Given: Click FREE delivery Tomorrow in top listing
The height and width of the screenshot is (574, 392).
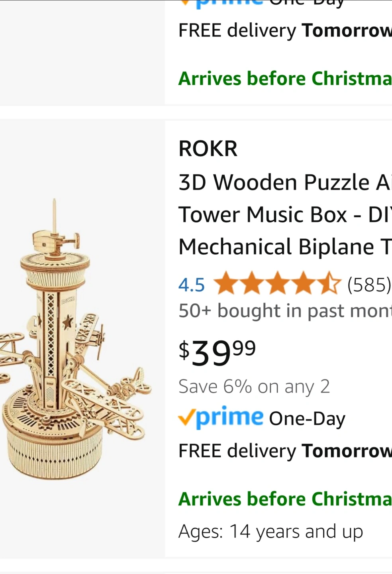Looking at the screenshot, I should pos(285,30).
